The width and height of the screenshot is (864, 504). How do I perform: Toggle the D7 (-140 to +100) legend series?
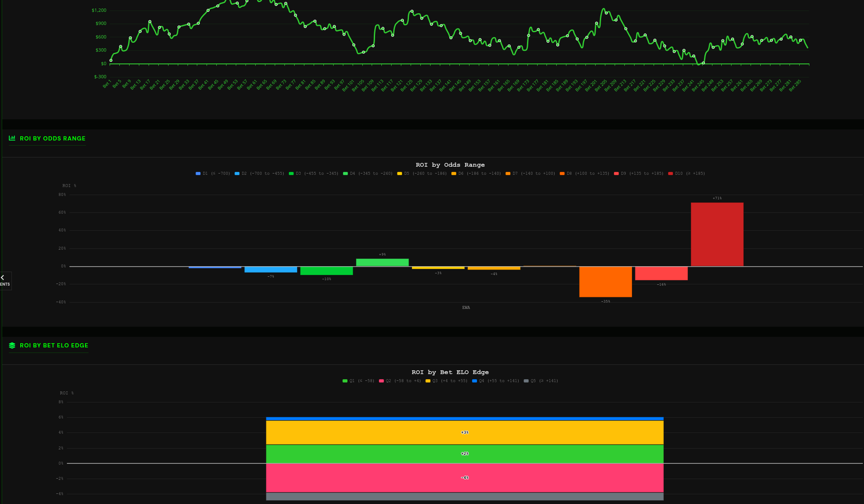pos(530,174)
